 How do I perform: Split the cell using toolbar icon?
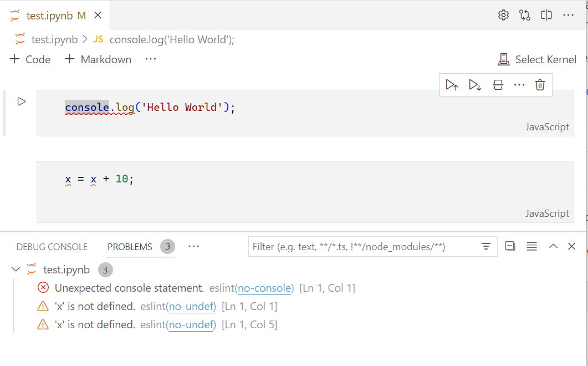pyautogui.click(x=498, y=85)
